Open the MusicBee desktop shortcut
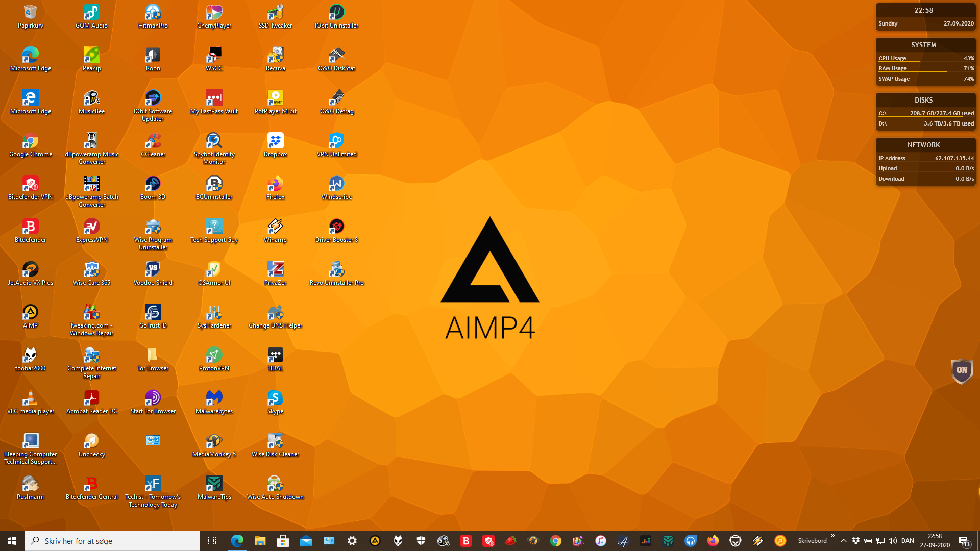980x551 pixels. point(91,98)
